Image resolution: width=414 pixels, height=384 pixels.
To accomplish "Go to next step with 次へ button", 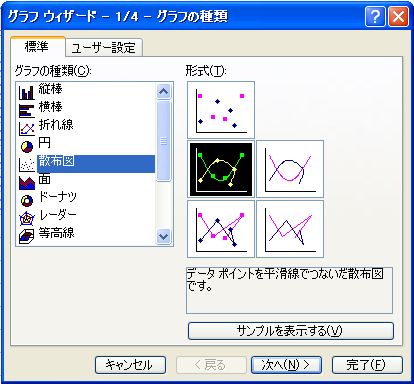I will coord(286,365).
